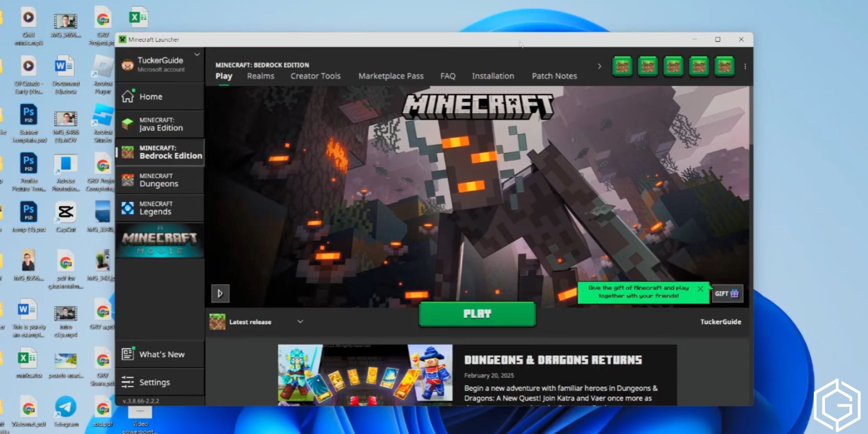868x434 pixels.
Task: Open the Home section in sidebar
Action: tap(151, 96)
